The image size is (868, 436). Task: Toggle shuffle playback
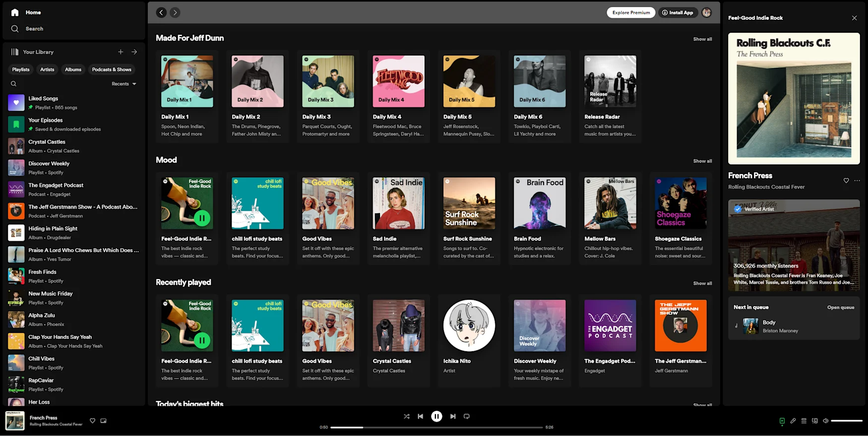(x=406, y=416)
